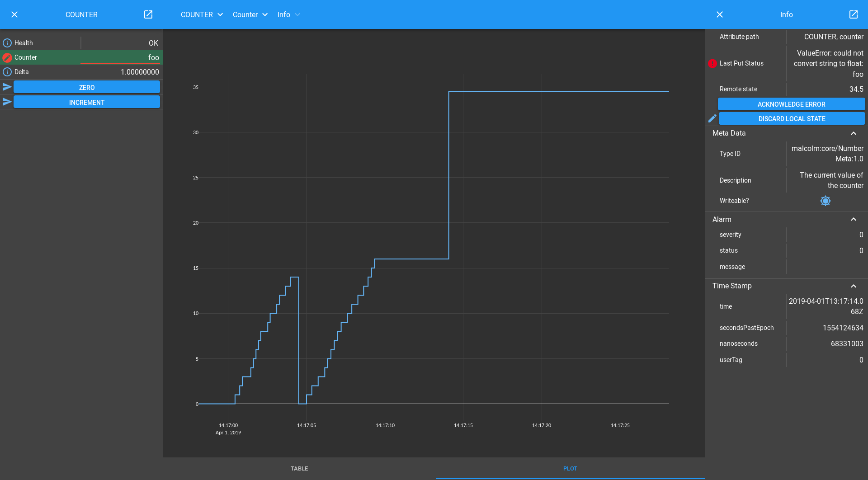This screenshot has height=480, width=868.
Task: Collapse the Alarm section
Action: 853,219
